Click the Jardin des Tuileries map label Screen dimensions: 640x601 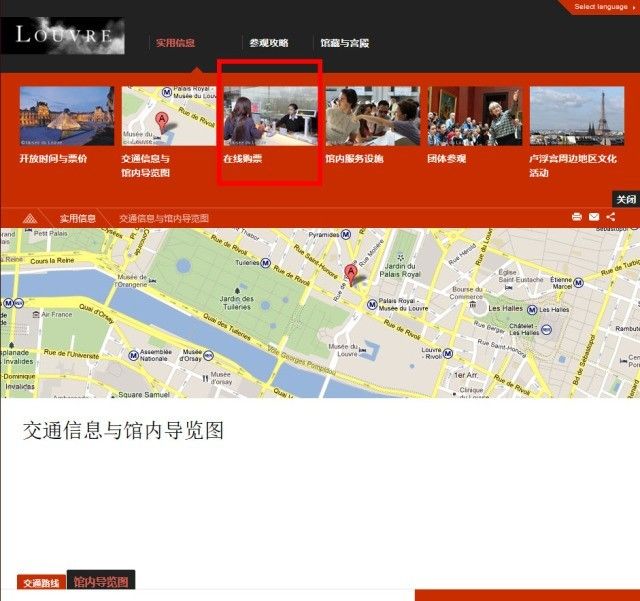237,303
